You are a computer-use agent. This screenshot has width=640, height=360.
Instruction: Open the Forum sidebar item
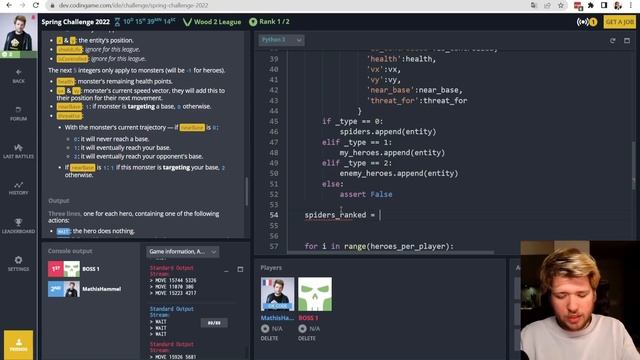18,114
